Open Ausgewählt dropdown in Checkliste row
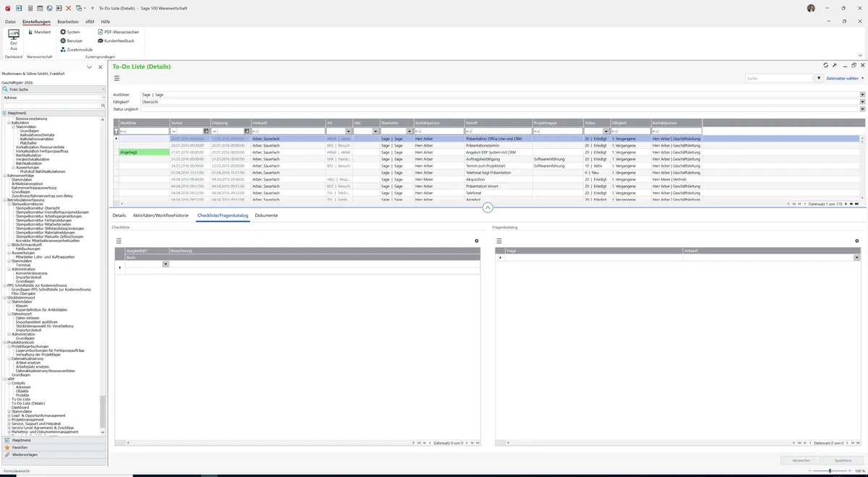The height and width of the screenshot is (477, 868). click(x=166, y=265)
